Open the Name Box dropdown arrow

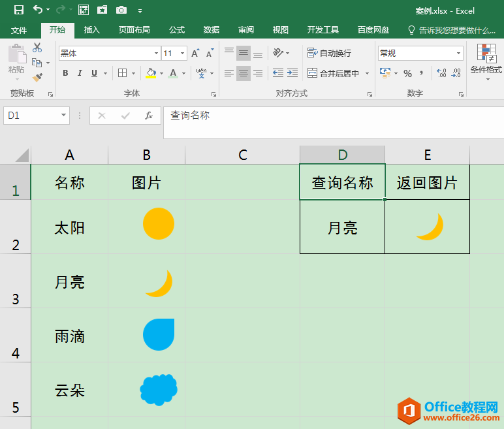(x=63, y=116)
